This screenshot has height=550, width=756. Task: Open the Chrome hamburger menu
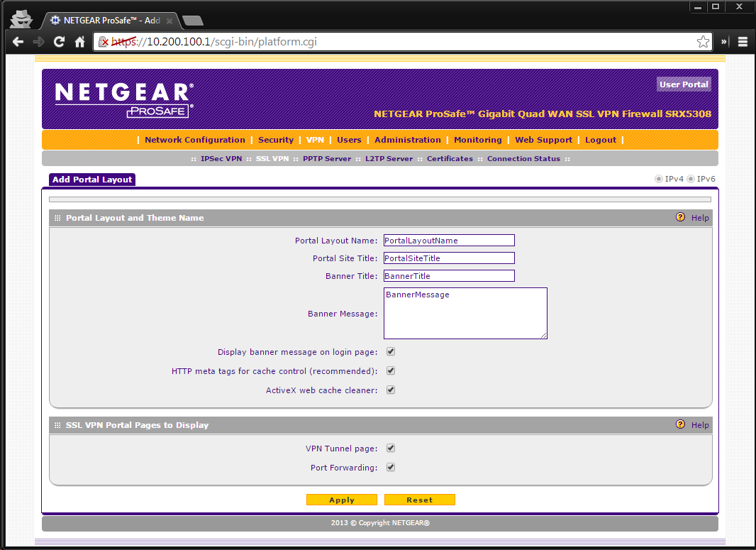click(x=743, y=42)
